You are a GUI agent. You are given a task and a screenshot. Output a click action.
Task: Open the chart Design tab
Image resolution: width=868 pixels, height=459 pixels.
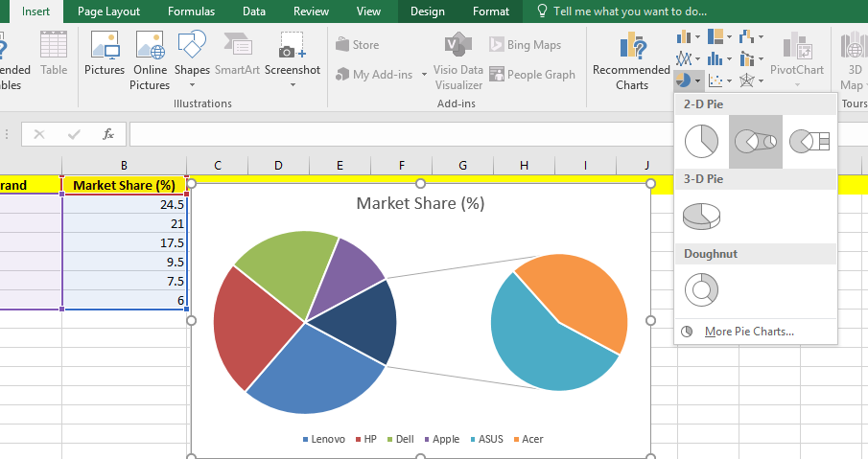427,11
